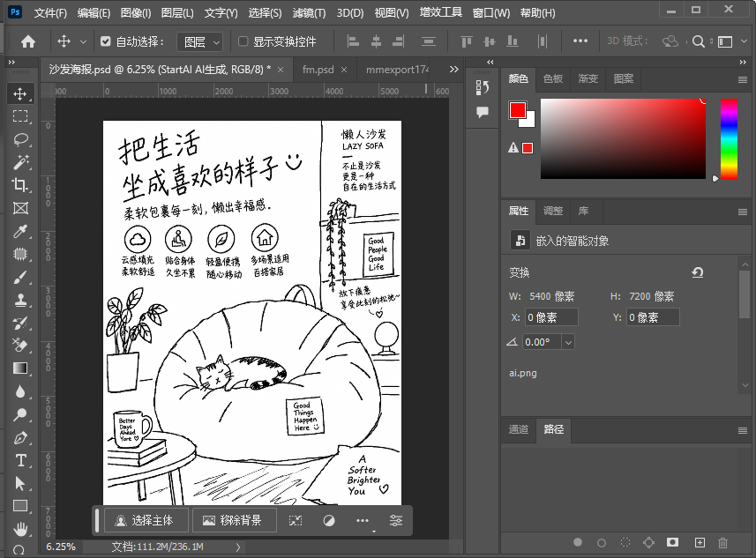Select the Path Selection tool
The image size is (756, 558).
20,483
